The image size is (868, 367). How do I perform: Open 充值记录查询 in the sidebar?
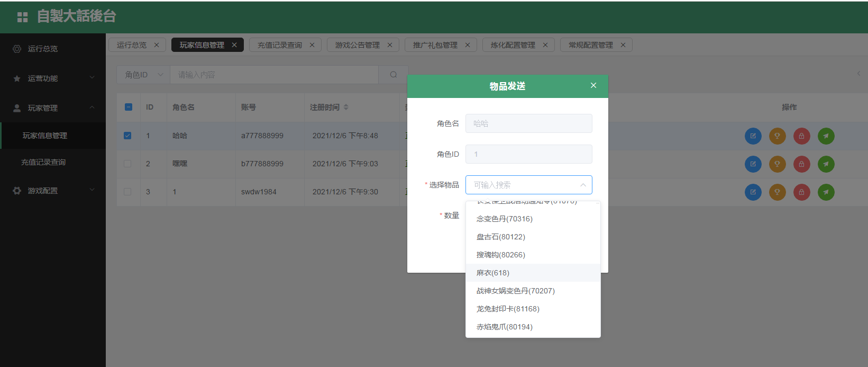(43, 163)
